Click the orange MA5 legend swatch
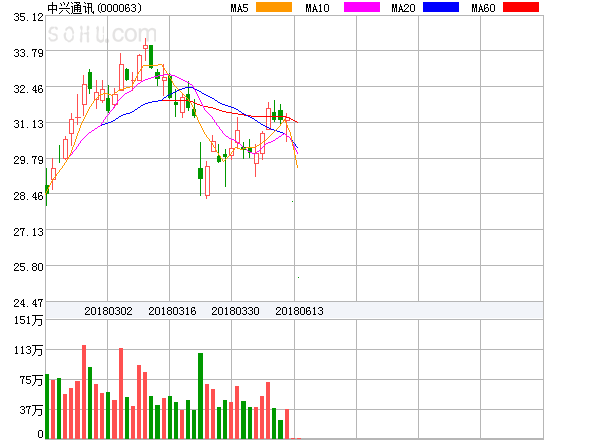This screenshot has width=600, height=440. [274, 7]
